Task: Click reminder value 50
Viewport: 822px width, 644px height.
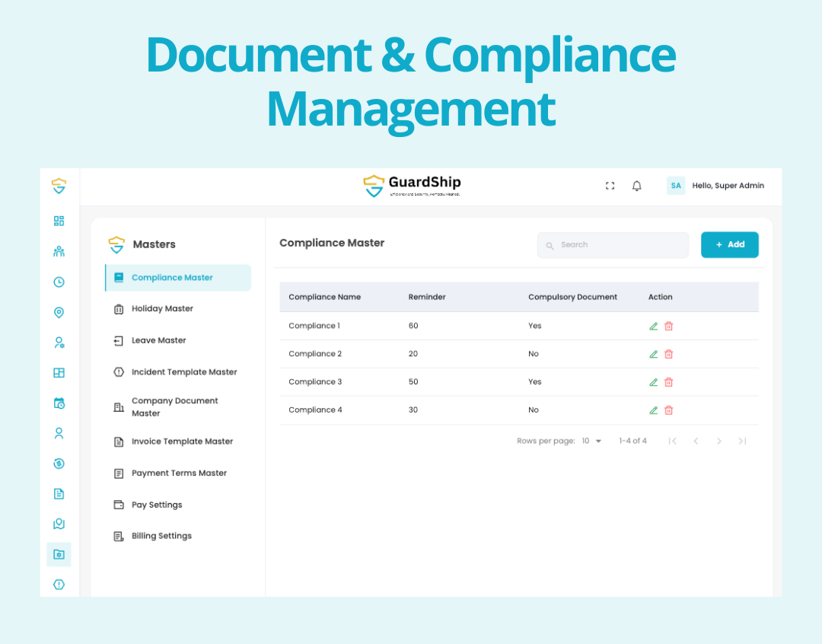Action: [413, 382]
